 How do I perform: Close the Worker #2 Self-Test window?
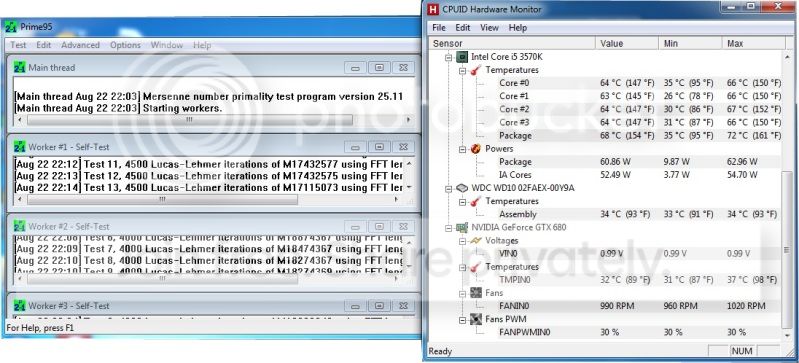[x=403, y=226]
